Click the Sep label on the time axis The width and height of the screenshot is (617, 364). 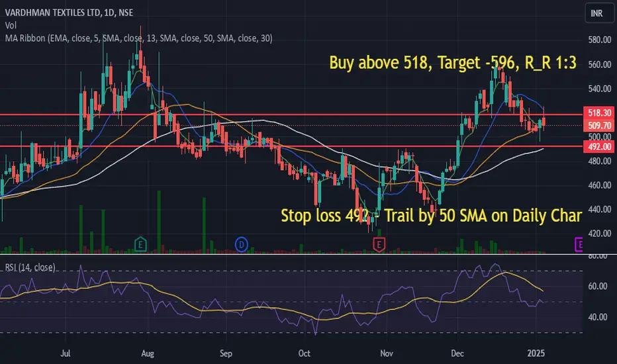[x=226, y=353]
